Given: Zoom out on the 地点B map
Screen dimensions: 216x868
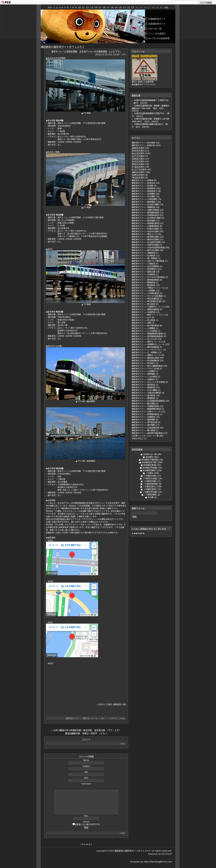Looking at the screenshot, I should 94,593.
